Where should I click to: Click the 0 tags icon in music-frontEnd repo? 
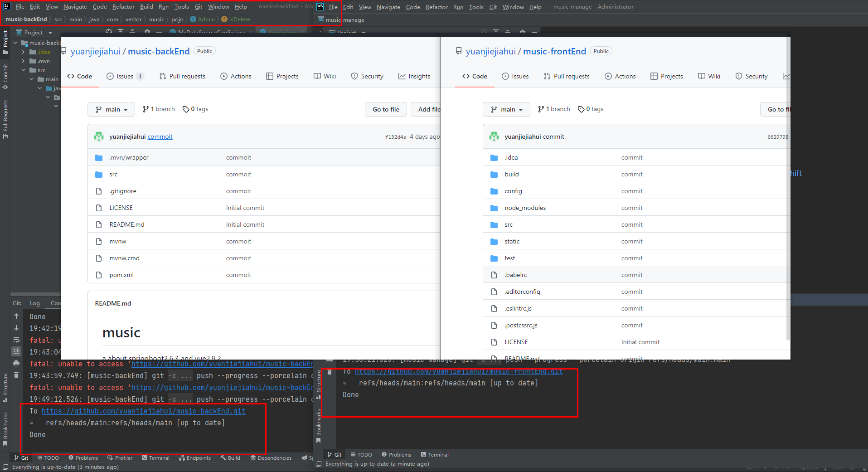coord(581,109)
